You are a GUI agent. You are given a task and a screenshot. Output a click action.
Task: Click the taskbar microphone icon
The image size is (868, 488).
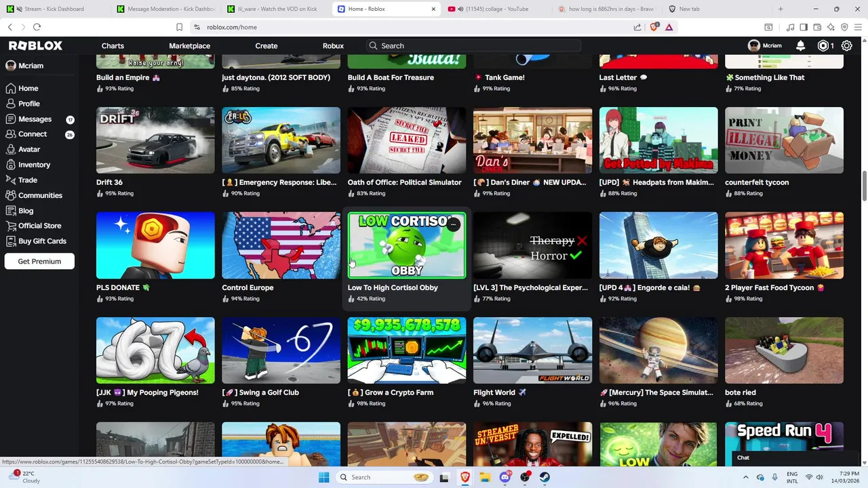775,477
